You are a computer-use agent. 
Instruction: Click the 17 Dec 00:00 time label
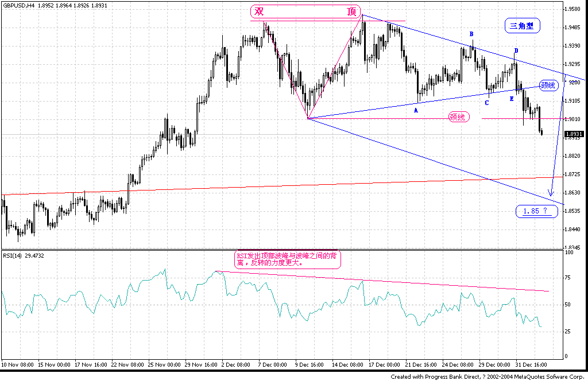pos(385,364)
